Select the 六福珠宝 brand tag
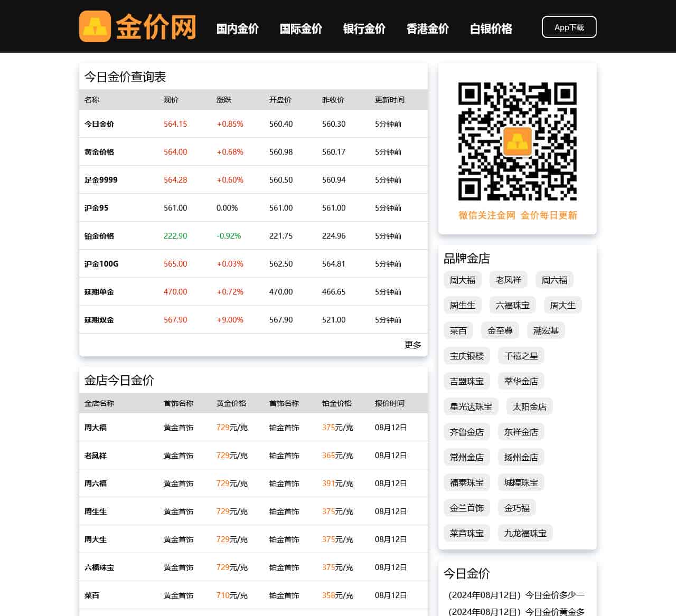This screenshot has width=676, height=616. (513, 305)
